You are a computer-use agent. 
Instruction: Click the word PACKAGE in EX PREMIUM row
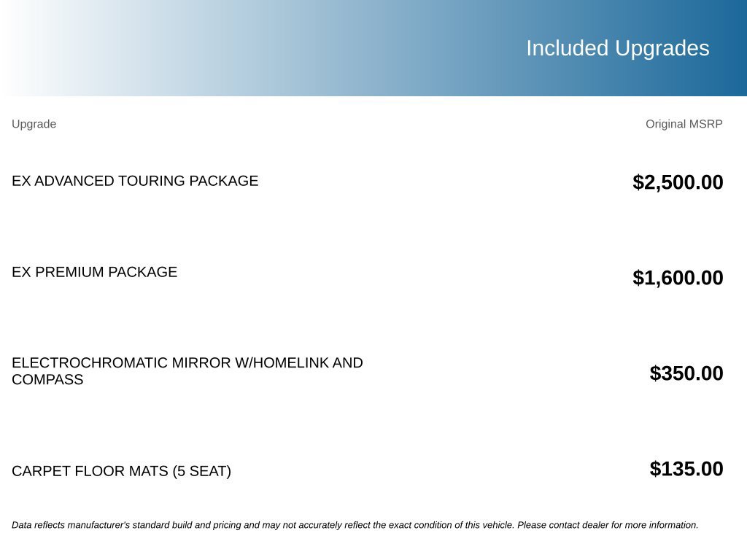(x=142, y=272)
